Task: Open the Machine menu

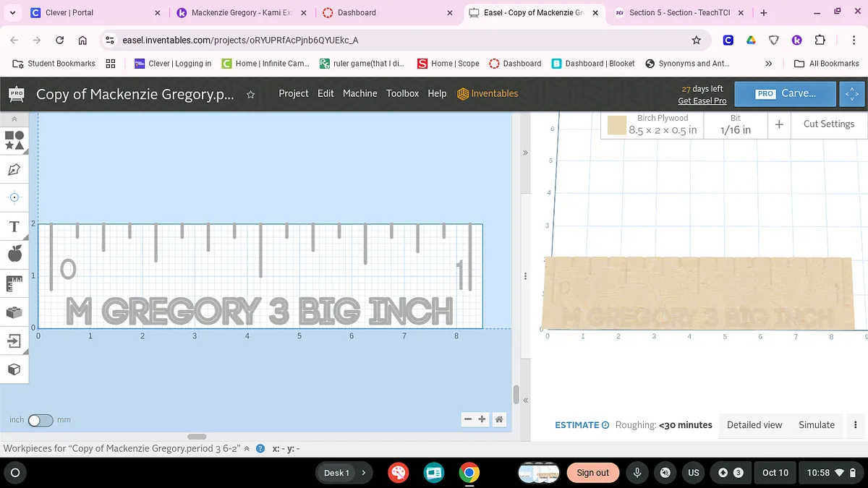Action: (359, 93)
